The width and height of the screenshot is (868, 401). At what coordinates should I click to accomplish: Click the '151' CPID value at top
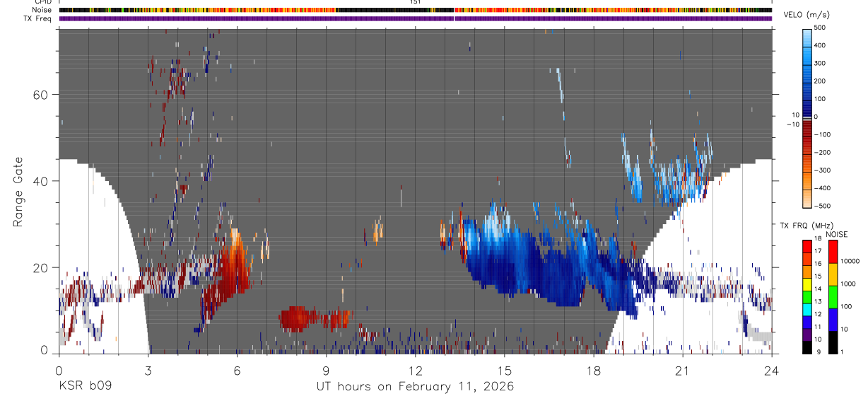click(x=416, y=2)
